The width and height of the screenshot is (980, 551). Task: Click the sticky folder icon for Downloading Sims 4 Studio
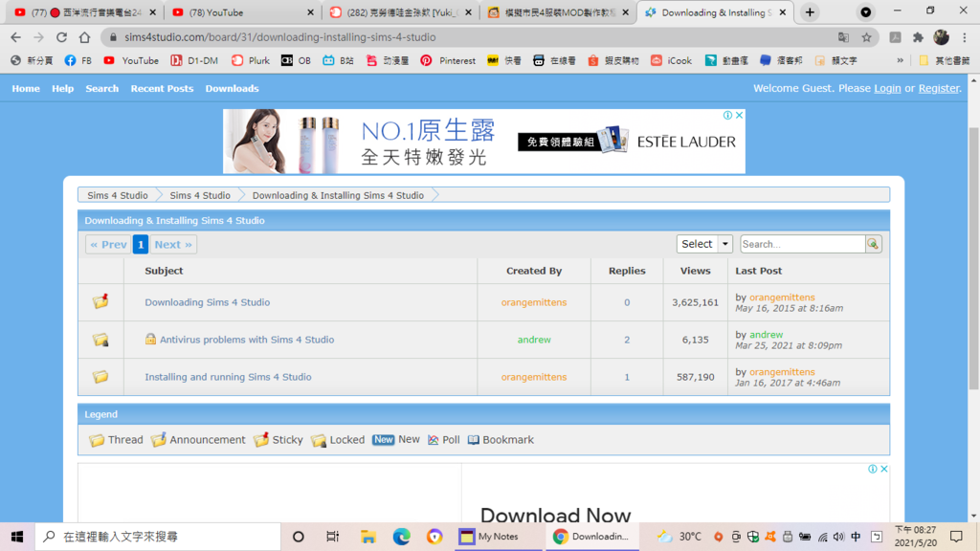point(100,301)
